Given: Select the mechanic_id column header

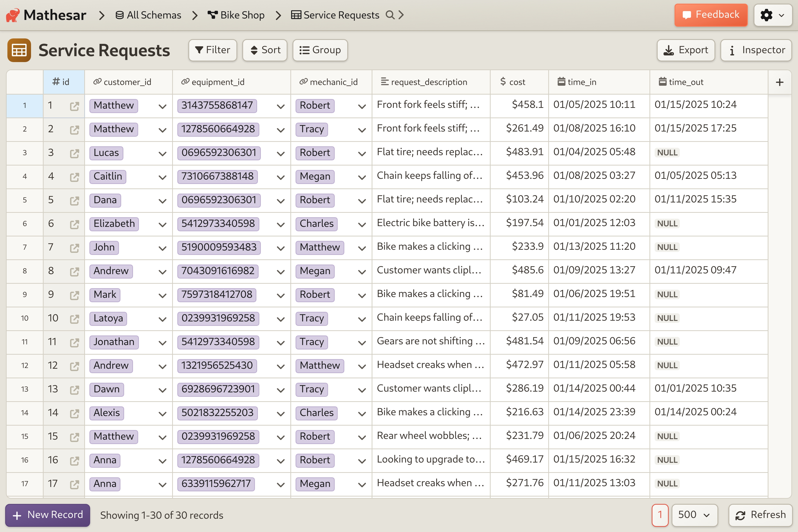Looking at the screenshot, I should pos(332,82).
